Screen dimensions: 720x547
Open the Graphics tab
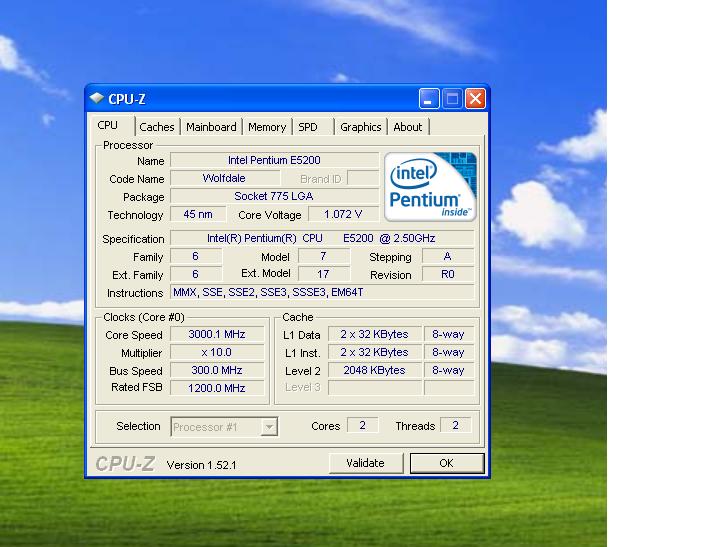point(361,127)
